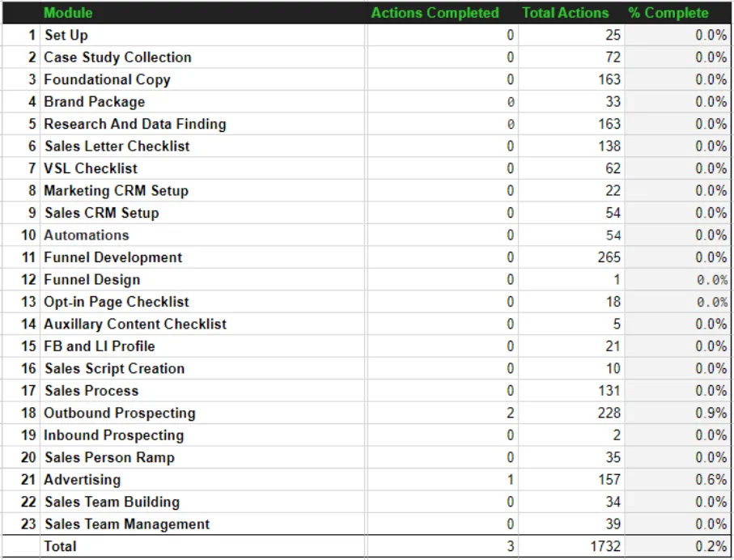Select the Case Study Collection cell
Screen dimensions: 734x560
[x=202, y=57]
